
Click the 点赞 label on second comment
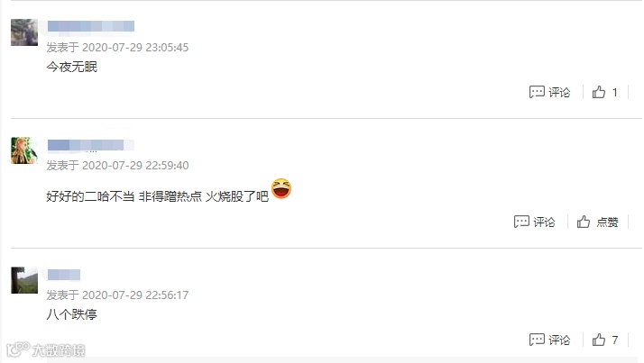[x=607, y=222]
